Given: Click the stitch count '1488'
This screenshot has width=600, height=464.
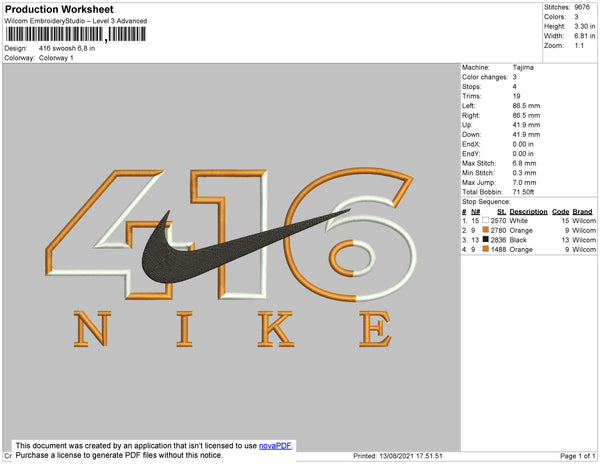Looking at the screenshot, I should point(498,249).
